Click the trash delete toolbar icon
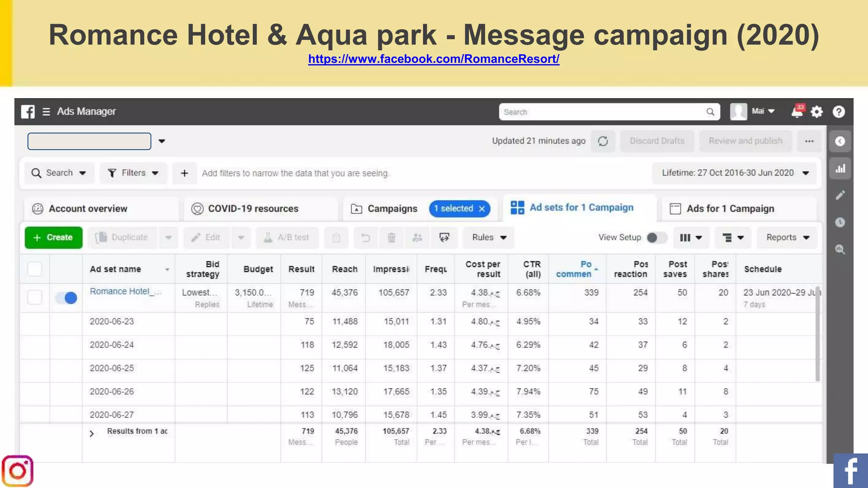 (392, 238)
